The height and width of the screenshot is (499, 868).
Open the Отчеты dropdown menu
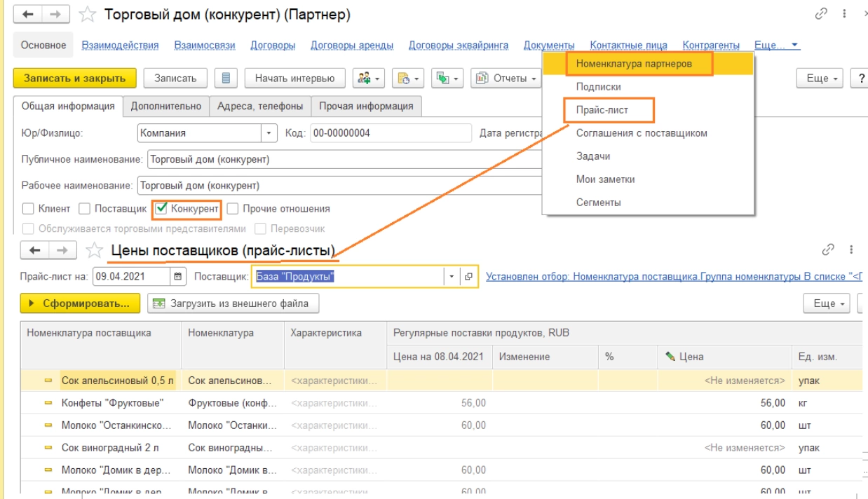509,78
